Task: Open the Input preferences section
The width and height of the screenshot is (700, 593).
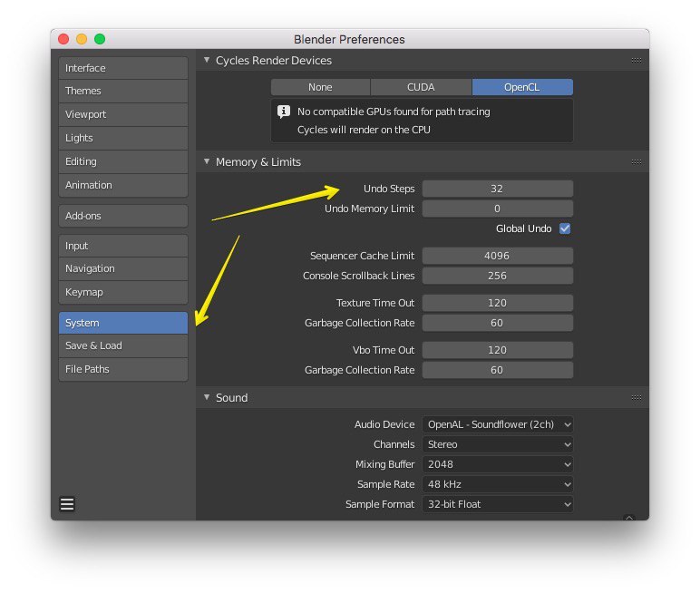Action: [123, 246]
